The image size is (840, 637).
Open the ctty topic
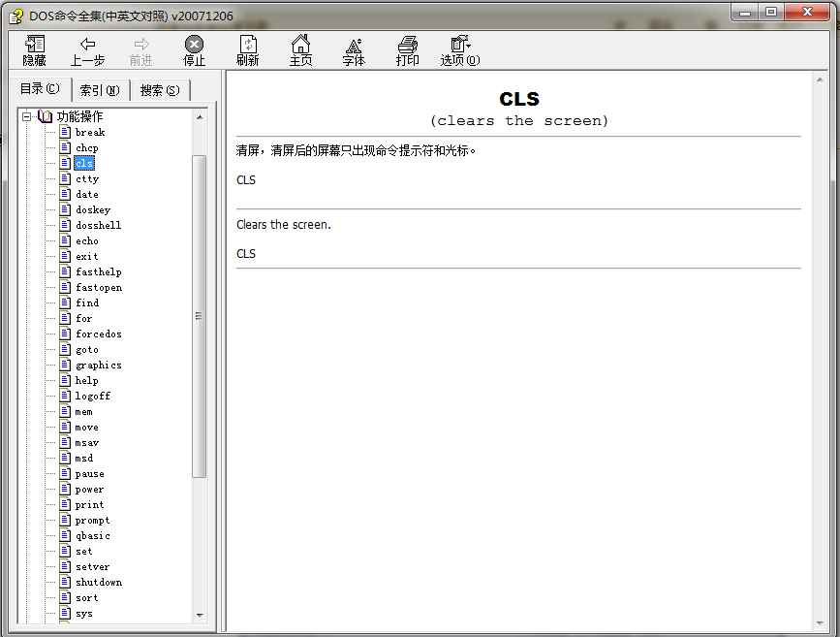(x=87, y=178)
